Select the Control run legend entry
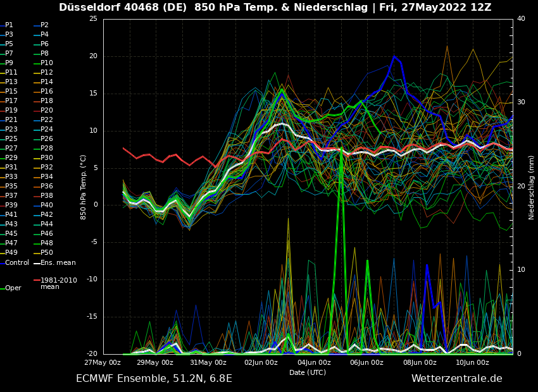The image size is (538, 392). pyautogui.click(x=16, y=263)
